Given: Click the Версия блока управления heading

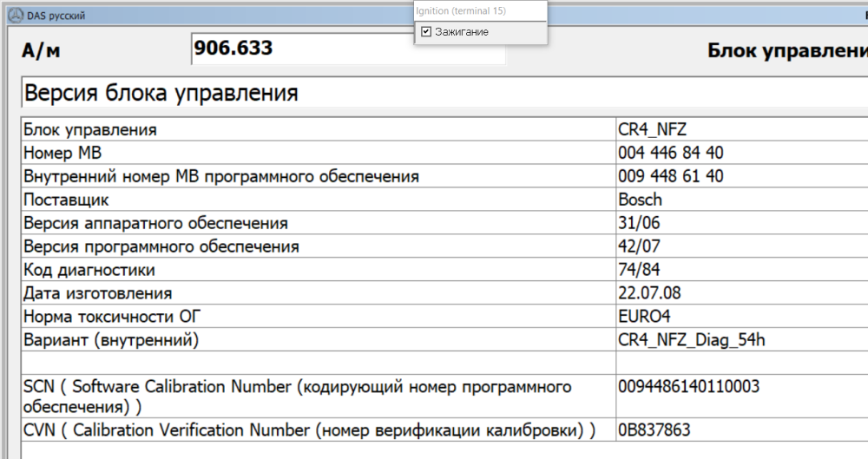Looking at the screenshot, I should coord(161,93).
